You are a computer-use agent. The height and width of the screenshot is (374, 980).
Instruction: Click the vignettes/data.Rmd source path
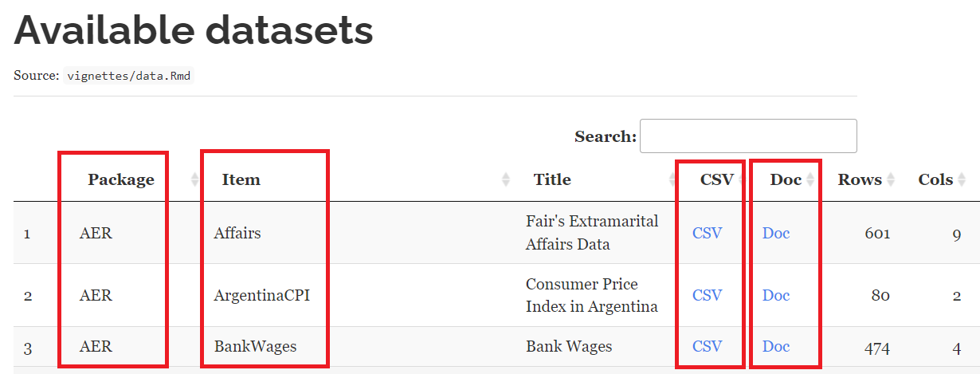pyautogui.click(x=128, y=76)
